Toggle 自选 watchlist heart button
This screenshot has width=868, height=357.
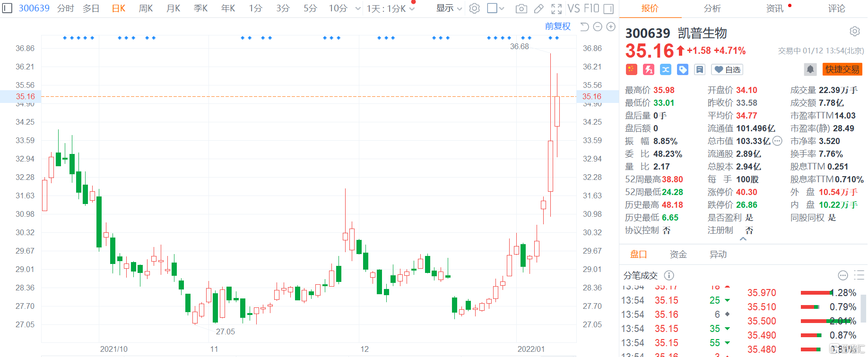tap(727, 70)
